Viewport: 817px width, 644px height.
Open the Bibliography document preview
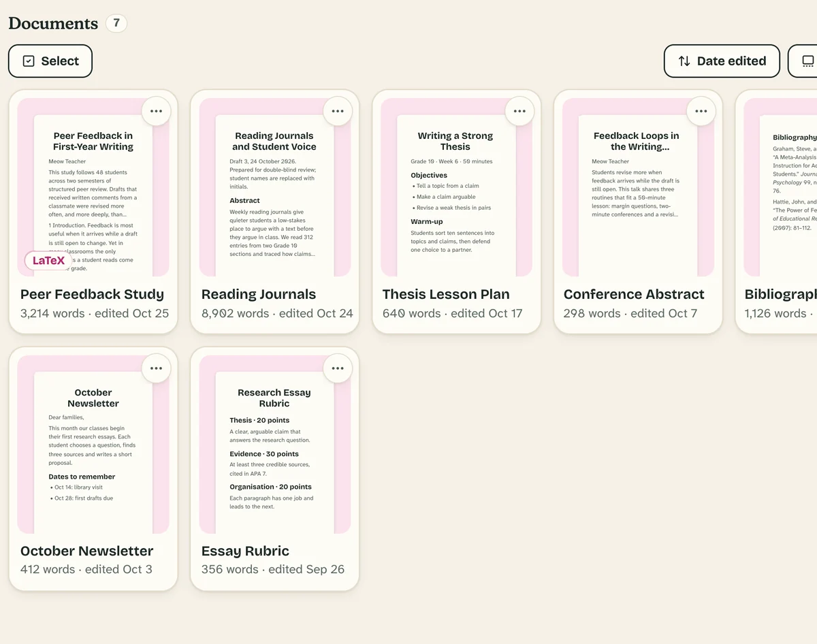tap(780, 187)
